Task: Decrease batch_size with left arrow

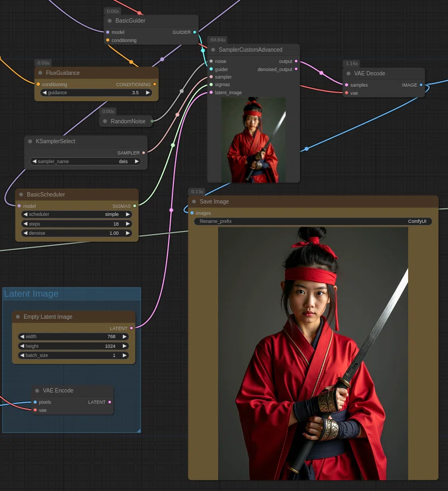Action: [x=22, y=355]
